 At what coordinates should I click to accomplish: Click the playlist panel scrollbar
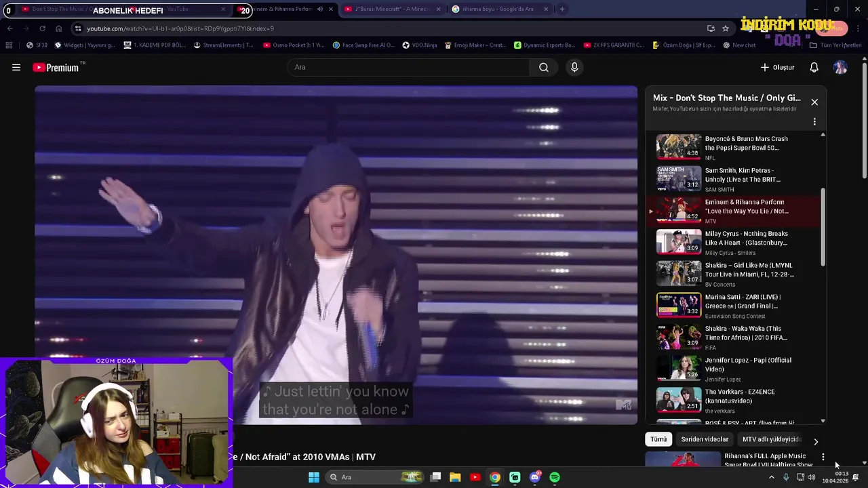823,227
